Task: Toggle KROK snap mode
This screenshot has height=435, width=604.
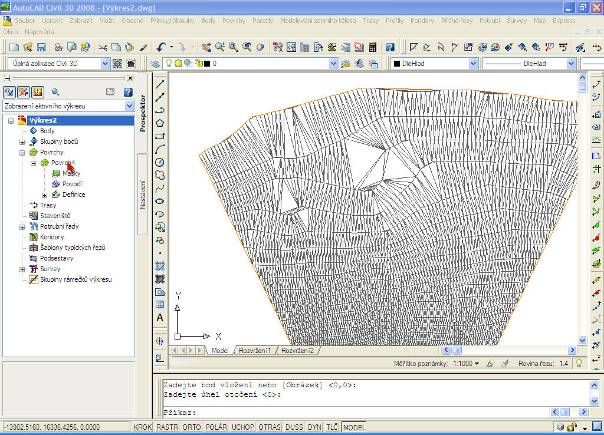Action: (143, 427)
